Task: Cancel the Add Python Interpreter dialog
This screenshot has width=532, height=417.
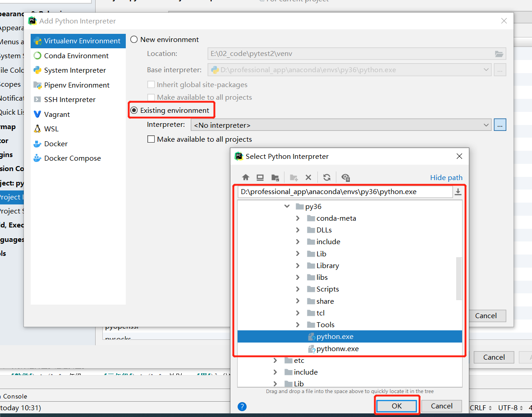Action: pos(486,316)
